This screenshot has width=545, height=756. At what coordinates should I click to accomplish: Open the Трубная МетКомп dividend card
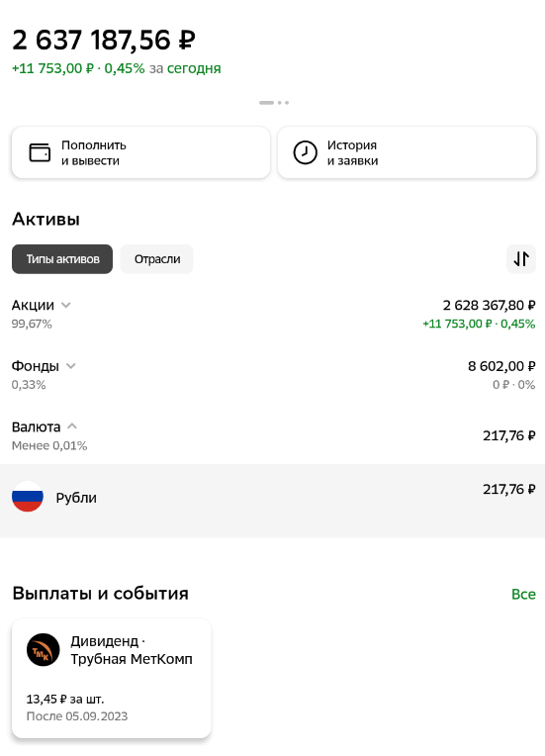(112, 678)
